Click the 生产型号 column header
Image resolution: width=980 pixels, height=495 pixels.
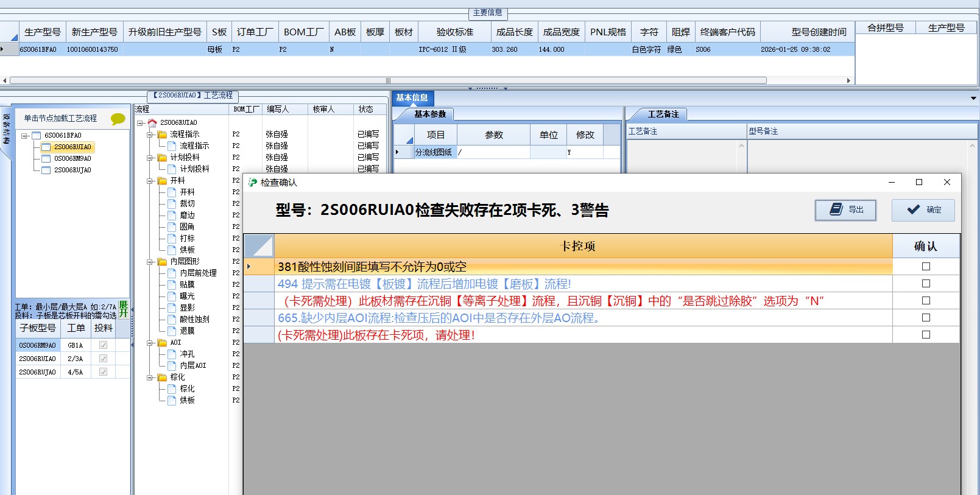(x=42, y=32)
